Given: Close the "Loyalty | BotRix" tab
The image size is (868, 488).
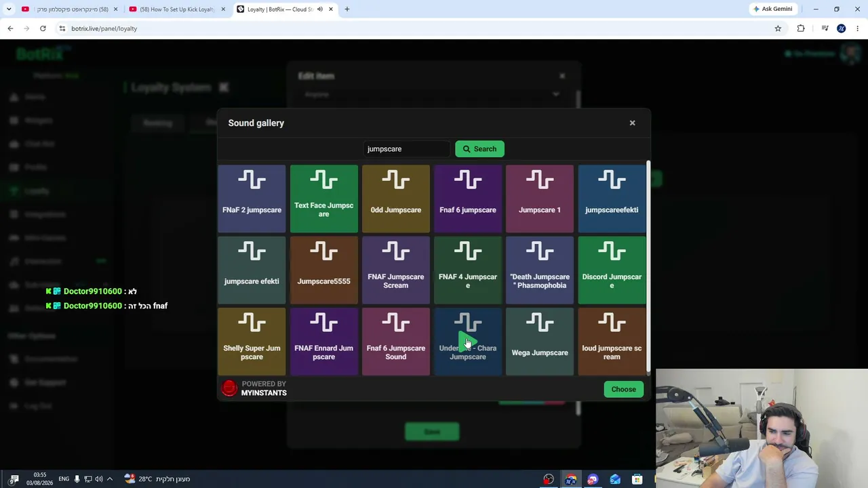Looking at the screenshot, I should [x=331, y=9].
